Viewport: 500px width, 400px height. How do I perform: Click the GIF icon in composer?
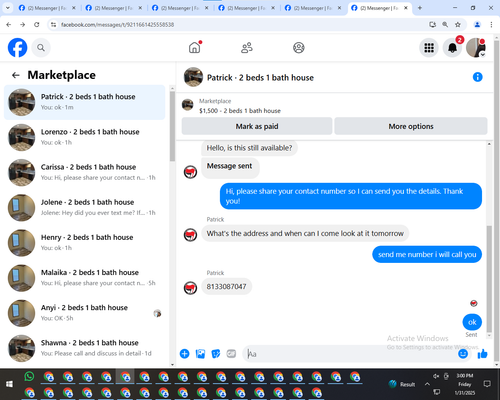[231, 354]
